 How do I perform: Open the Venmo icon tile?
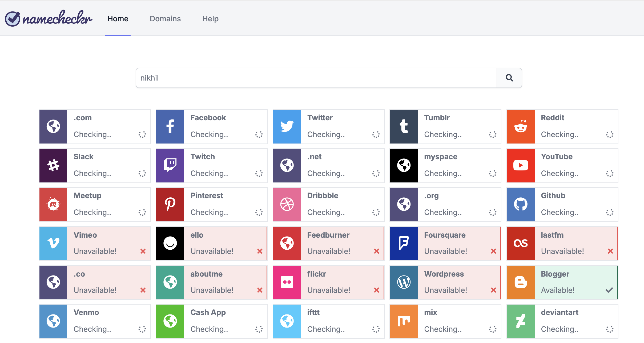53,321
